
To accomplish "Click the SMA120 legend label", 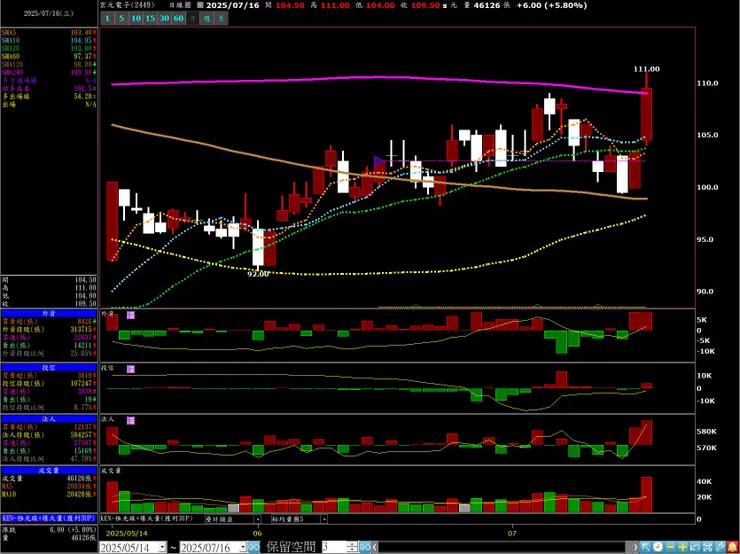I will 12,64.
